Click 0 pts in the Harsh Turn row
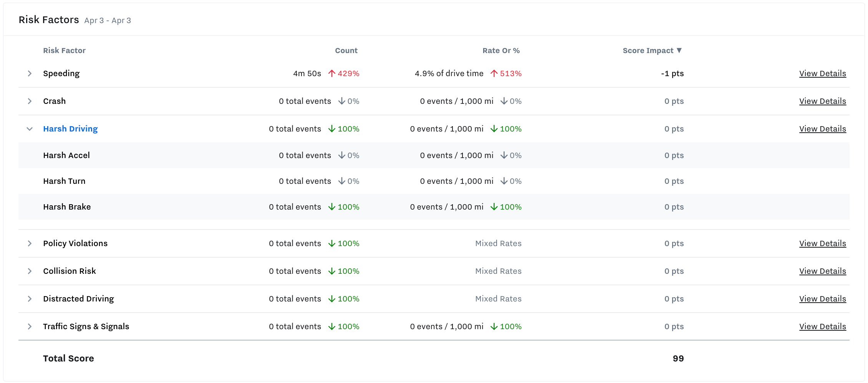868x383 pixels. tap(674, 181)
